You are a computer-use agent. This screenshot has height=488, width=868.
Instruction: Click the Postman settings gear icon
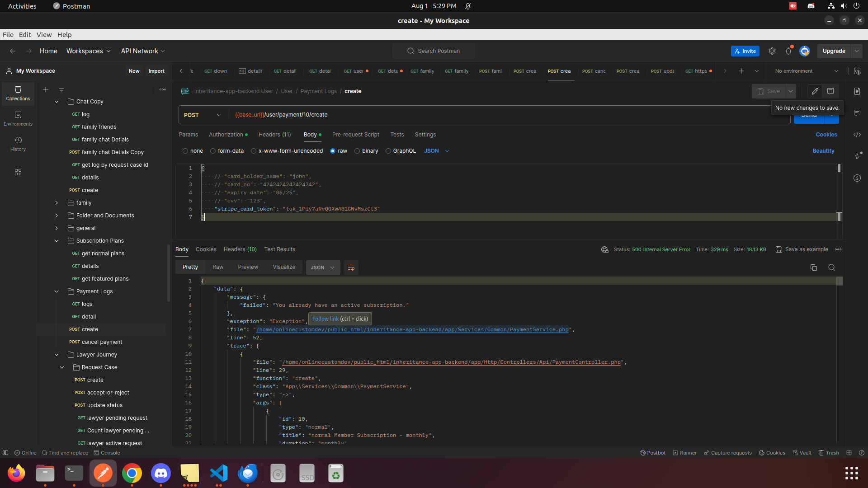click(772, 51)
